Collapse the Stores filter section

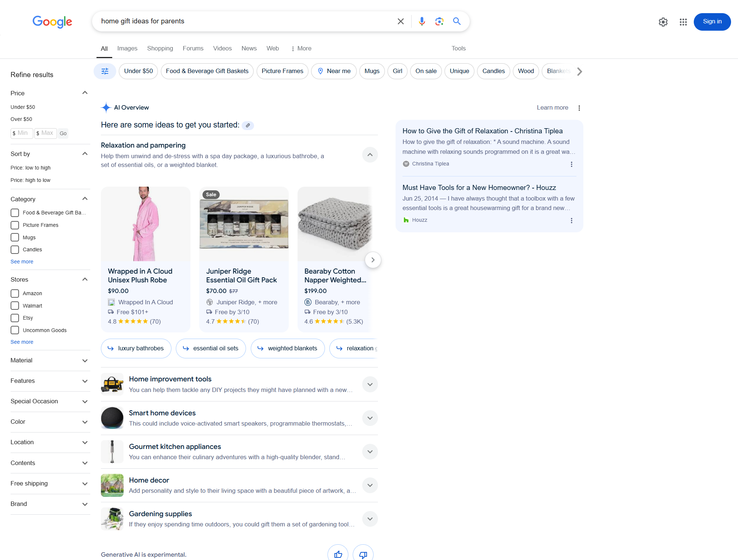(x=85, y=279)
